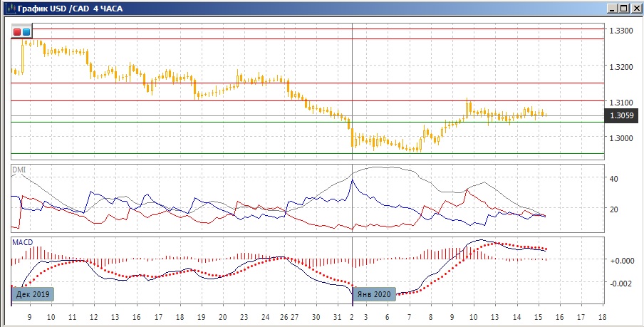Click the 1.3000 price axis label
This screenshot has width=644, height=327.
point(620,137)
